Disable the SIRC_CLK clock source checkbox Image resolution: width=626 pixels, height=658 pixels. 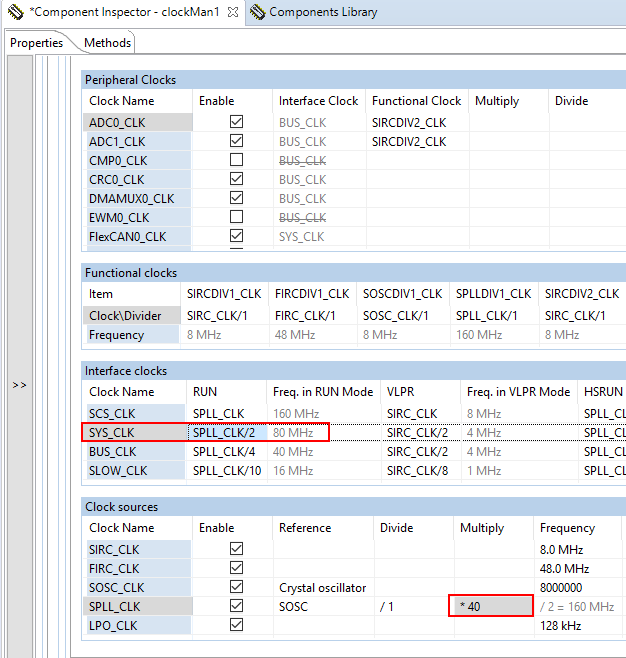pyautogui.click(x=236, y=548)
